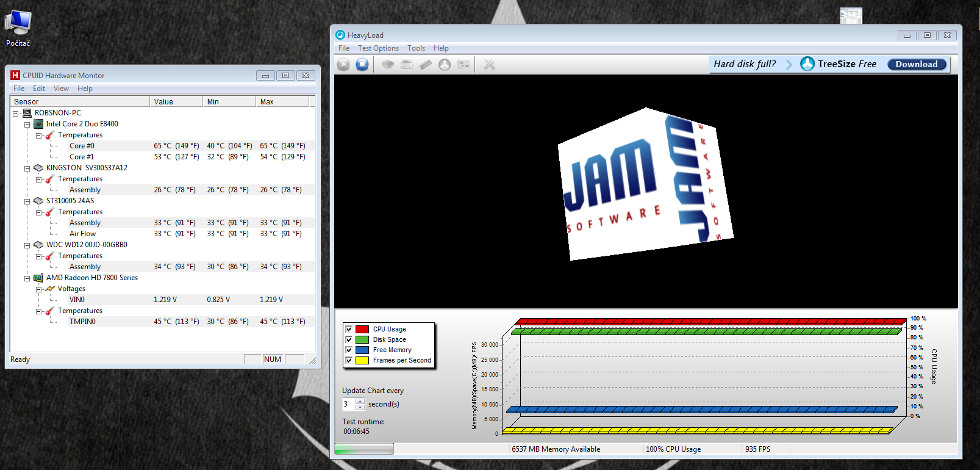The image size is (980, 470).
Task: Collapse Temperatures under AMD Radeon
Action: pyautogui.click(x=38, y=311)
